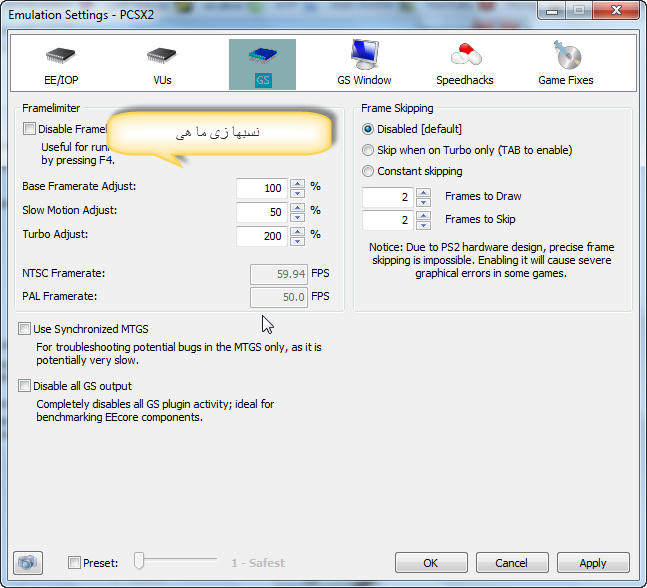Select Skip when on Turbo only
Screen dimensions: 647x588
pos(368,150)
